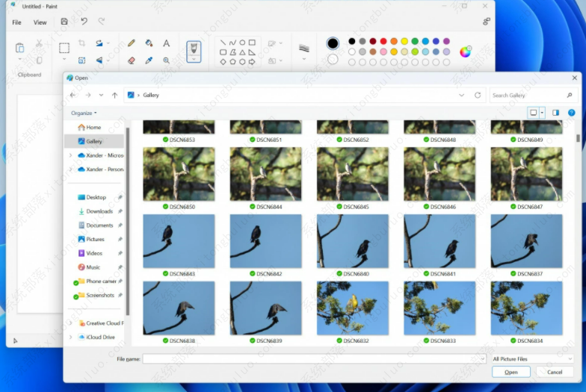Click the Crop icon in Paint
Screen dimensions: 586x392
pyautogui.click(x=82, y=43)
